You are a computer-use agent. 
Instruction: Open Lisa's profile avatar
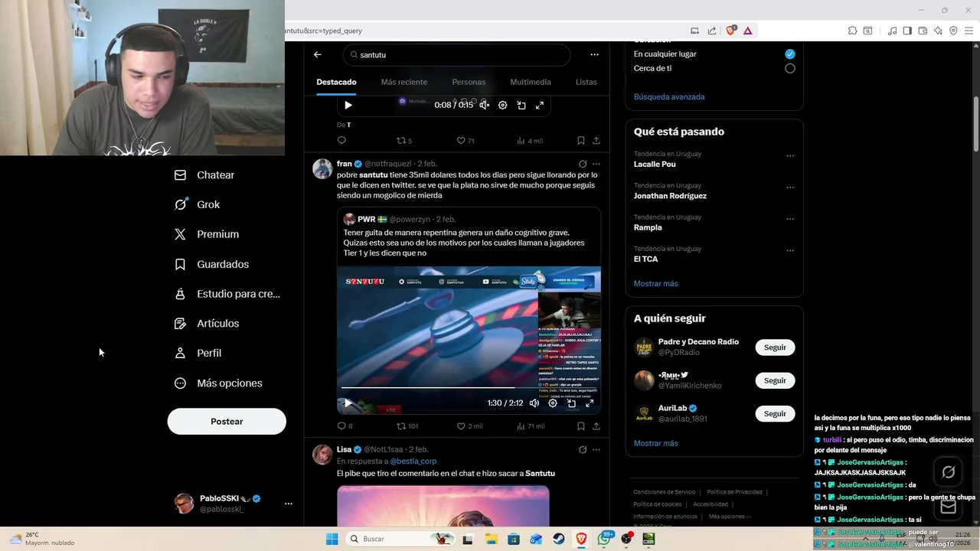coord(322,454)
